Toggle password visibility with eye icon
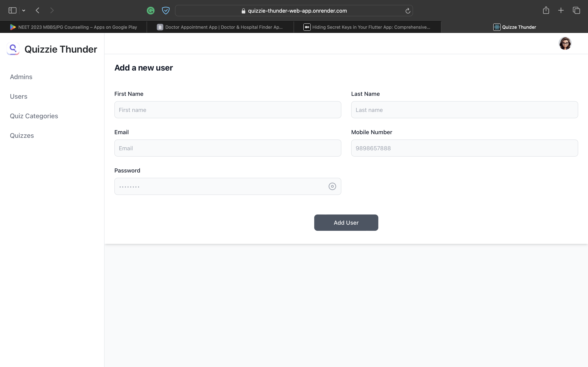Image resolution: width=588 pixels, height=367 pixels. coord(332,186)
